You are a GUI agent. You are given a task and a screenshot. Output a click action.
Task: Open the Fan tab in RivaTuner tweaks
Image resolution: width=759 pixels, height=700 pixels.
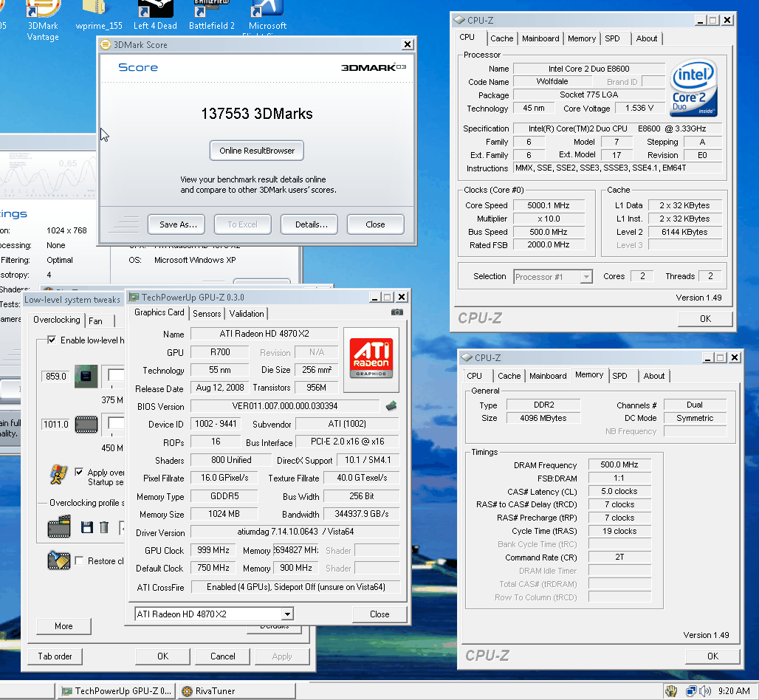tap(95, 321)
